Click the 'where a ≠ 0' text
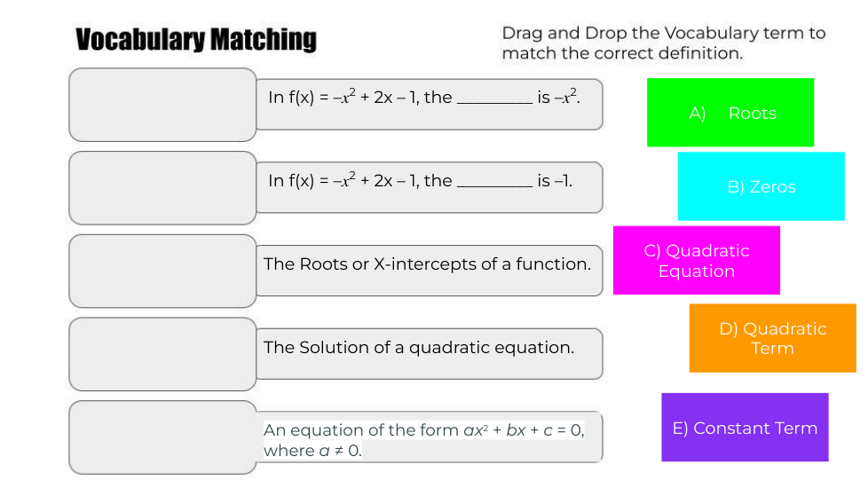 tap(312, 451)
